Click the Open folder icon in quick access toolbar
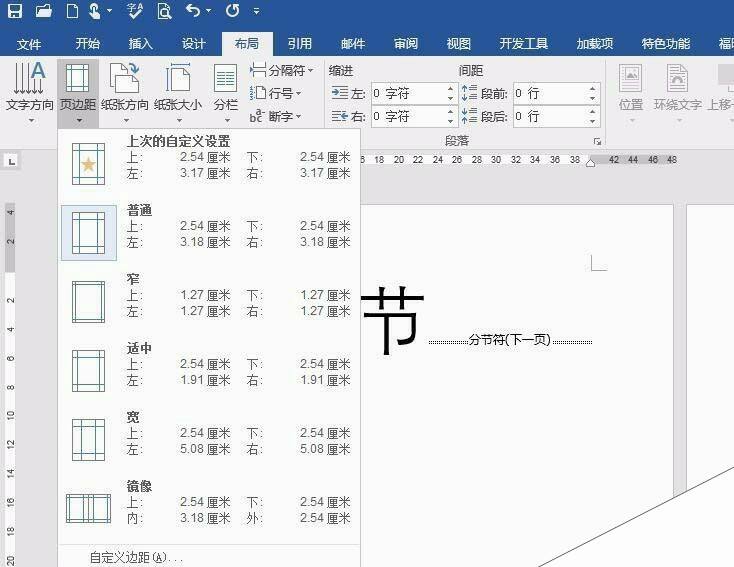 click(x=44, y=10)
